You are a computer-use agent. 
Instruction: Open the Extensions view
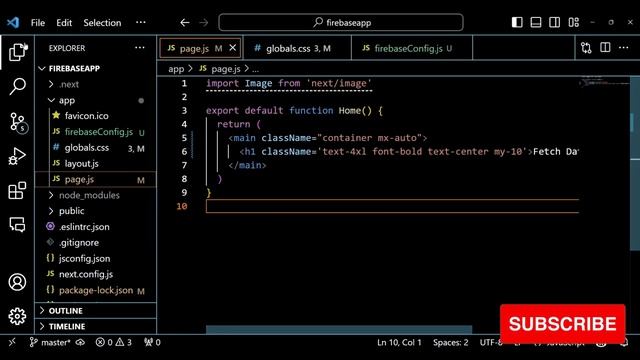tap(17, 191)
